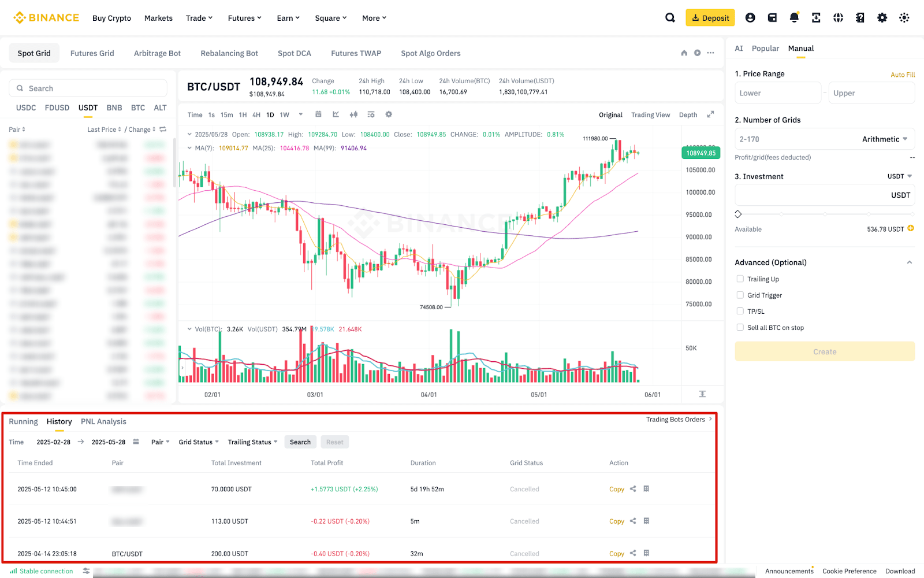Open the chart settings gear icon

point(389,114)
